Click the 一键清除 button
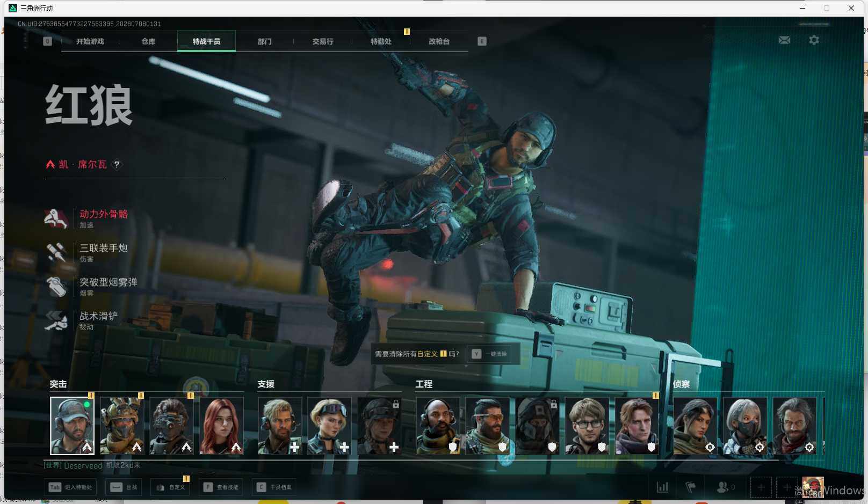 (490, 354)
